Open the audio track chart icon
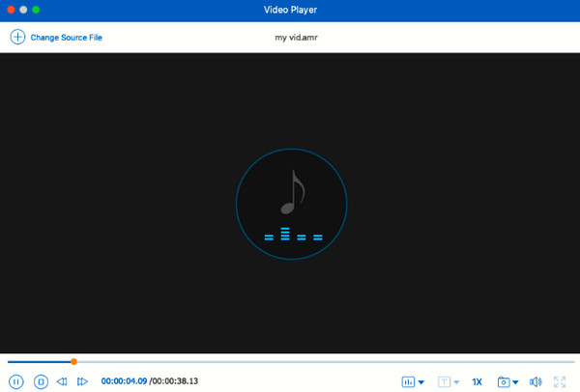 [408, 381]
